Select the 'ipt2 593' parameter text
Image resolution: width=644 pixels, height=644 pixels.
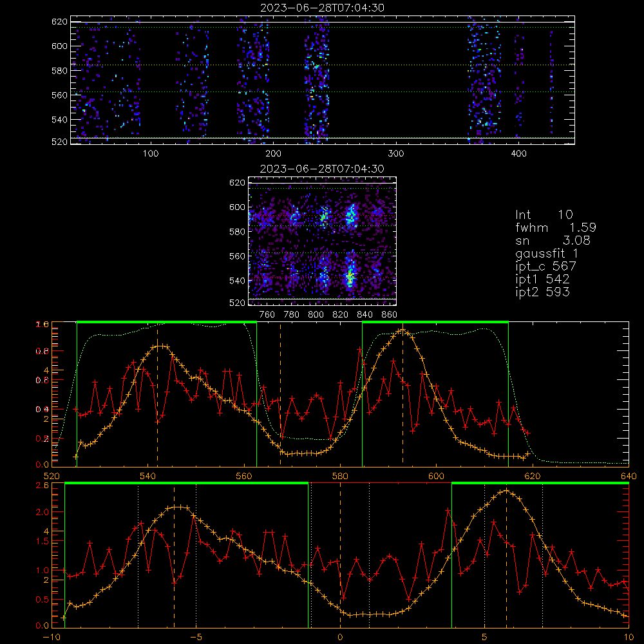coord(542,292)
